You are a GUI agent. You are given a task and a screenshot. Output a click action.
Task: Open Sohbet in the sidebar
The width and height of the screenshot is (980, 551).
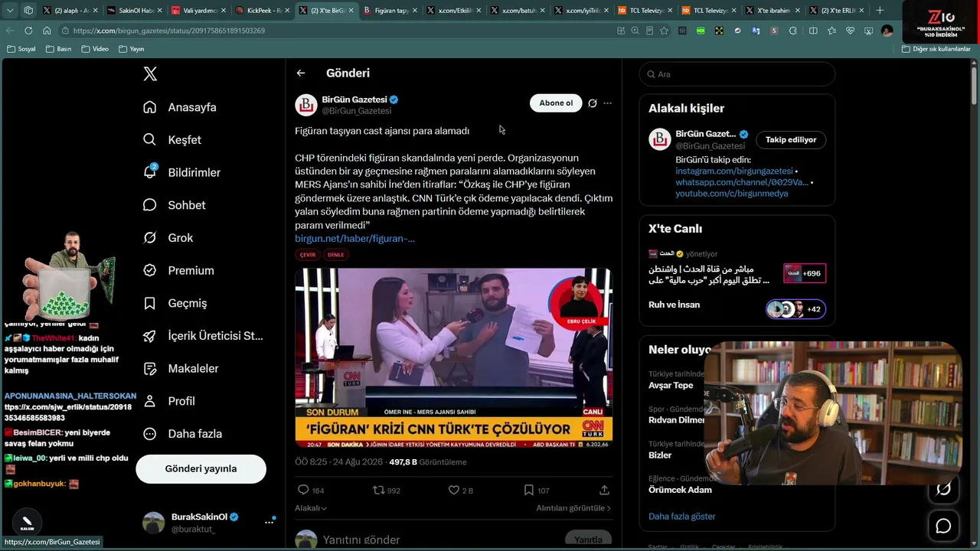[175, 205]
